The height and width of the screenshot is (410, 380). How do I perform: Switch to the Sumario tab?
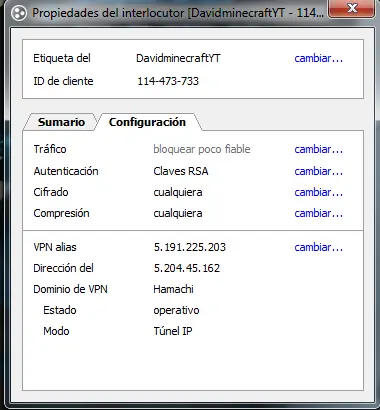click(61, 122)
